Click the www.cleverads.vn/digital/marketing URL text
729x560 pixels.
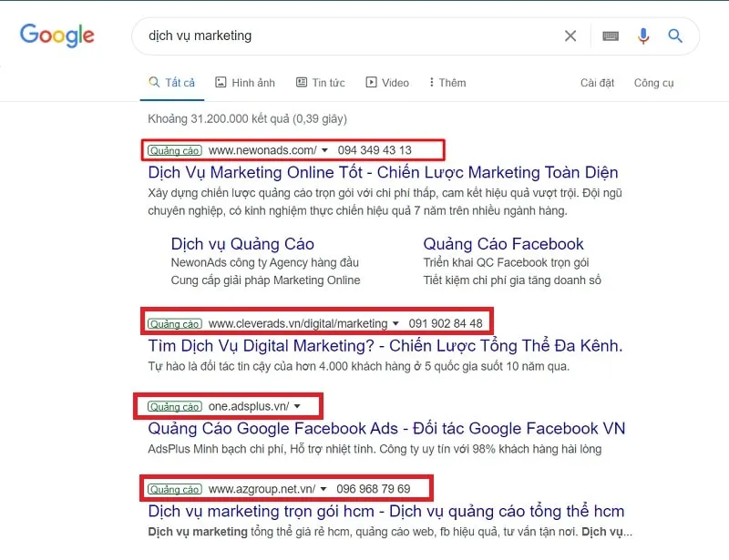click(x=298, y=323)
